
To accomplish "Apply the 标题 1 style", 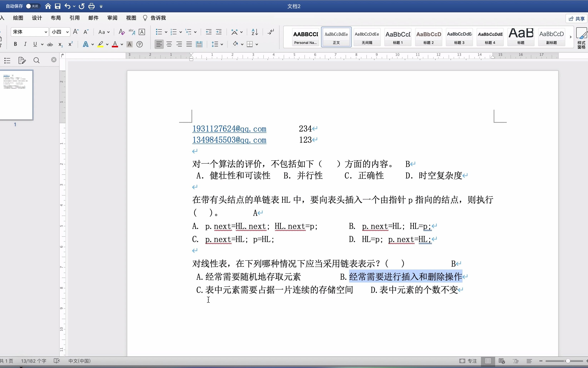I will tap(398, 37).
